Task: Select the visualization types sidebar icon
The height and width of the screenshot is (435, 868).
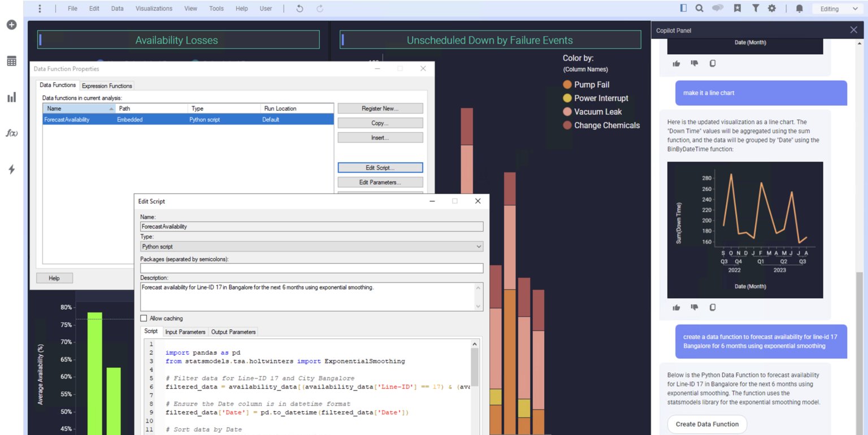Action: tap(11, 97)
